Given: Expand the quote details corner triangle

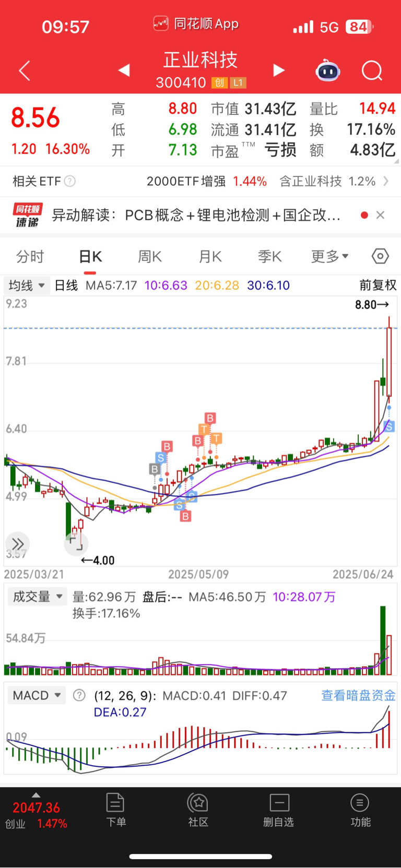Looking at the screenshot, I should tap(397, 162).
